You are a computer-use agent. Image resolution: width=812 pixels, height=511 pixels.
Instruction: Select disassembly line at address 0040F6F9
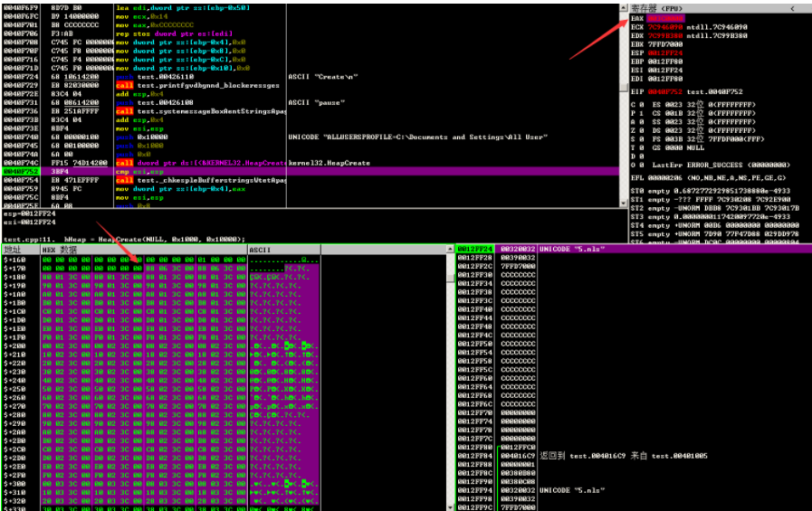click(x=310, y=8)
